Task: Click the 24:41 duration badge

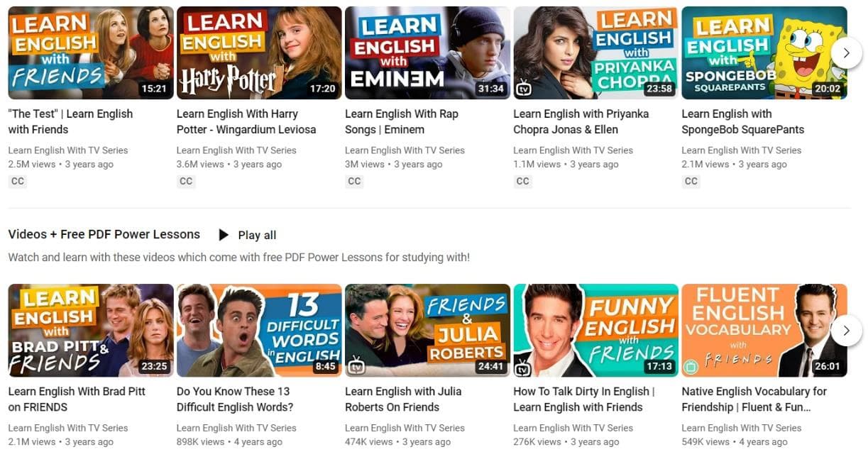Action: pyautogui.click(x=490, y=366)
